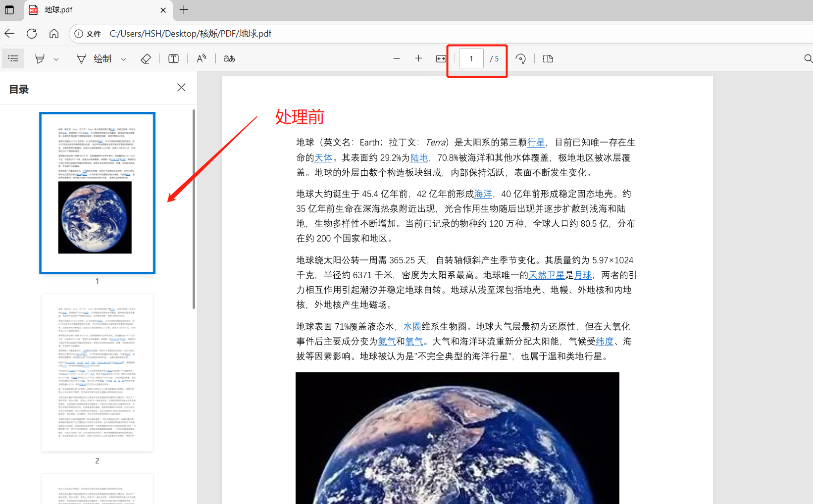
Task: Open the file info icon in address bar
Action: tap(79, 33)
